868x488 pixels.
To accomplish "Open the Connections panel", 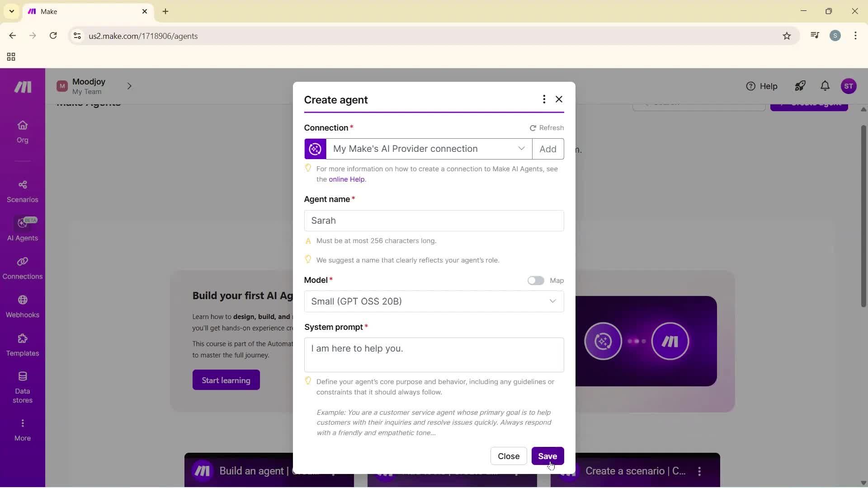I will (22, 268).
